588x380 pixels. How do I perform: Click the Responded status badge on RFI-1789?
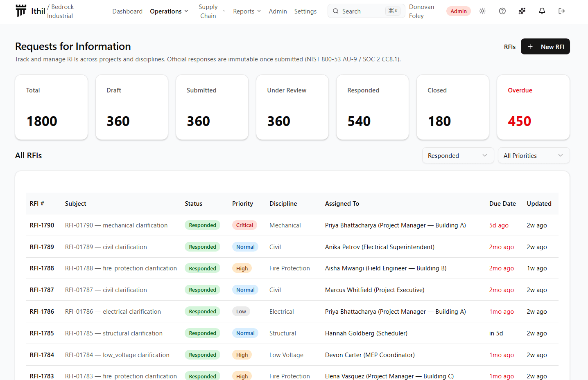point(203,247)
